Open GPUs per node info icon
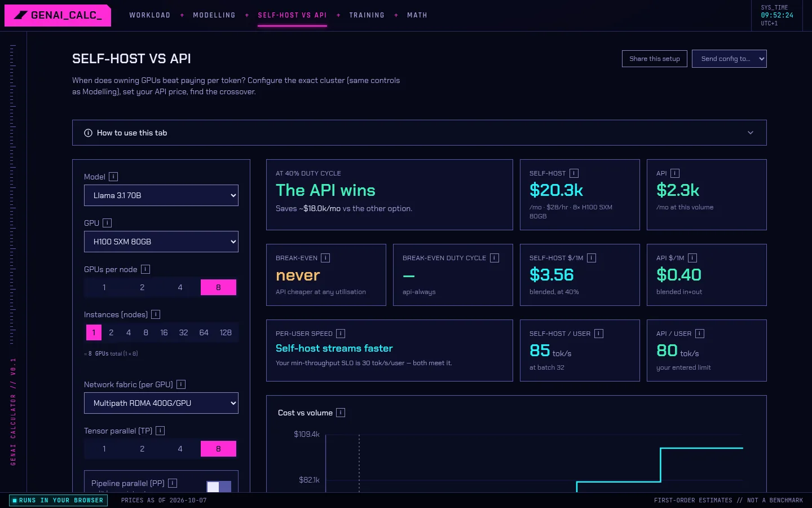 pyautogui.click(x=145, y=269)
